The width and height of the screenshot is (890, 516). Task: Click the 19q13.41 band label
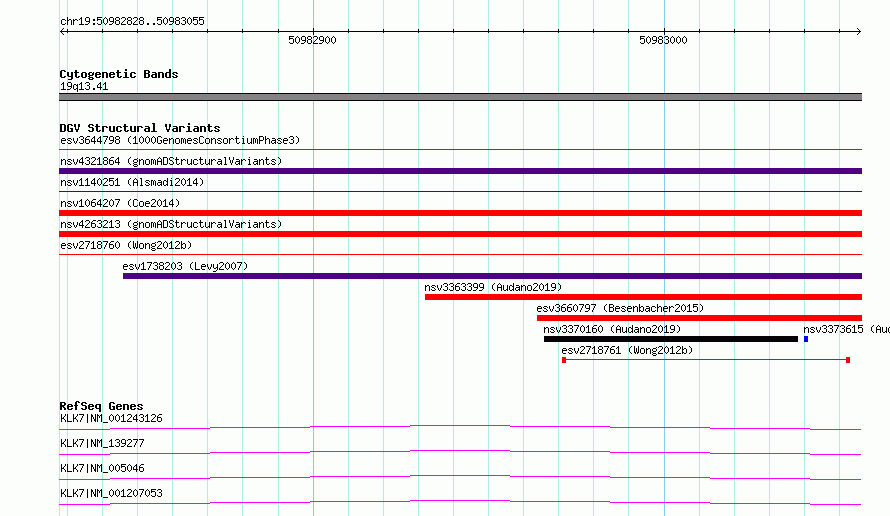coord(84,86)
